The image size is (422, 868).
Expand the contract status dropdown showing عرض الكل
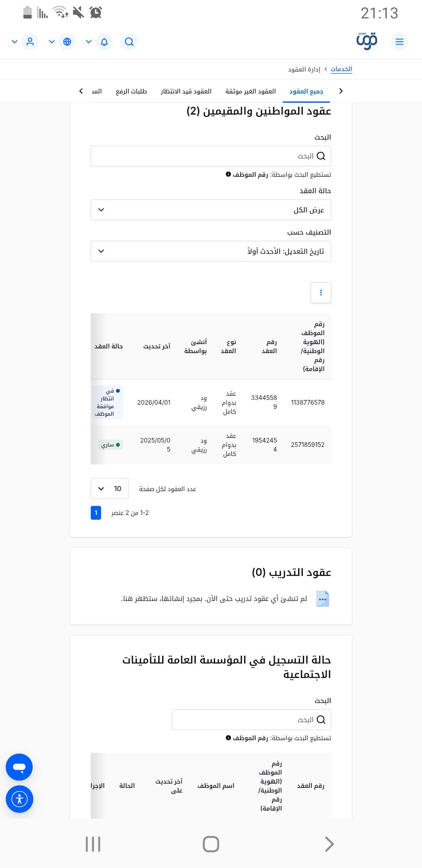[211, 210]
